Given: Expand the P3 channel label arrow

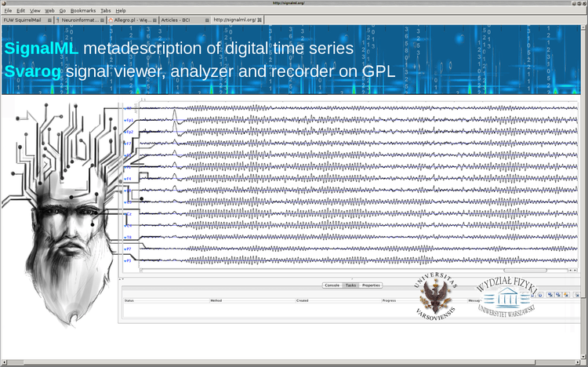Looking at the screenshot, I should (125, 260).
